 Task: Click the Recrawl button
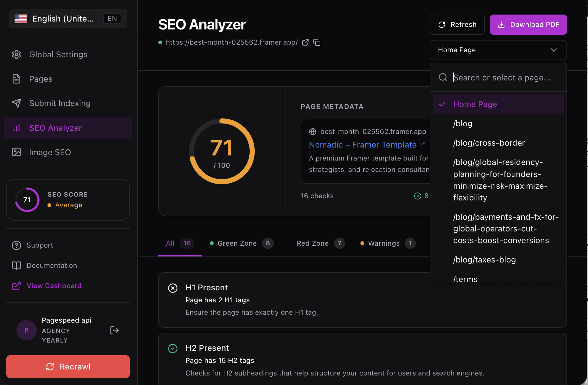[68, 367]
